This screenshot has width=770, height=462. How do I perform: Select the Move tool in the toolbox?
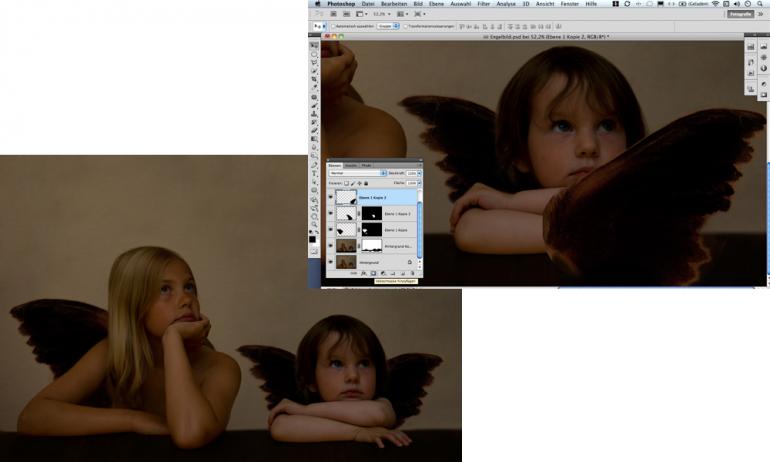click(x=314, y=45)
